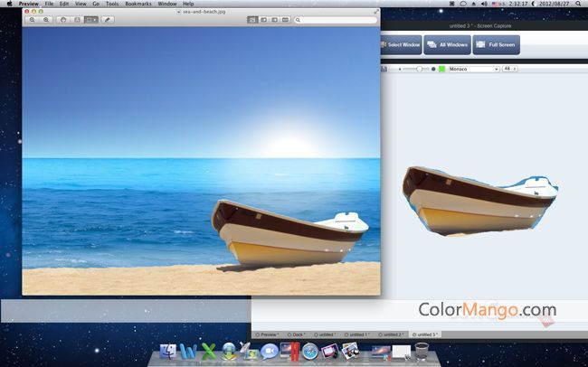Zoom out using Preview's magnifier minus button
The image size is (588, 367).
33,20
